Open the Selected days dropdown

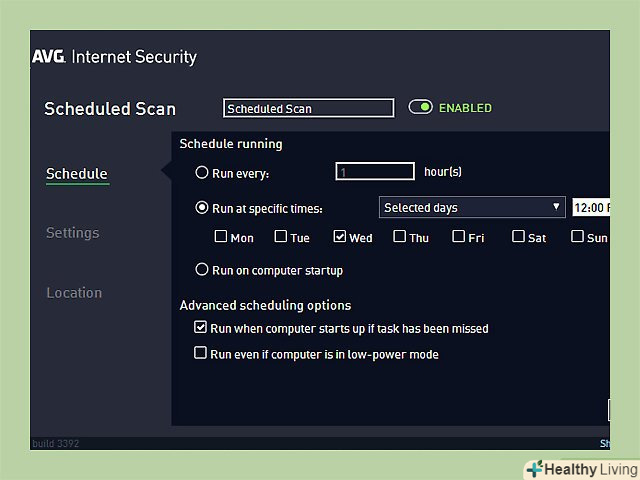[472, 207]
